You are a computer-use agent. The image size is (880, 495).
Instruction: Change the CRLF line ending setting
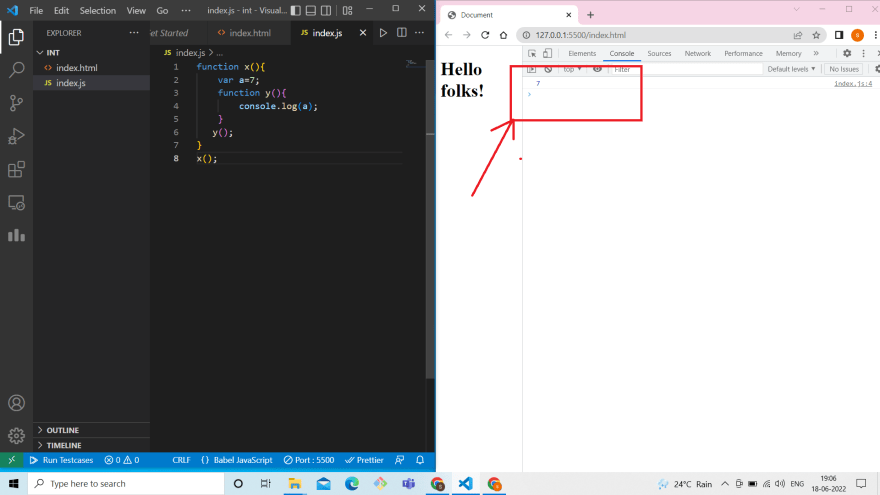181,460
